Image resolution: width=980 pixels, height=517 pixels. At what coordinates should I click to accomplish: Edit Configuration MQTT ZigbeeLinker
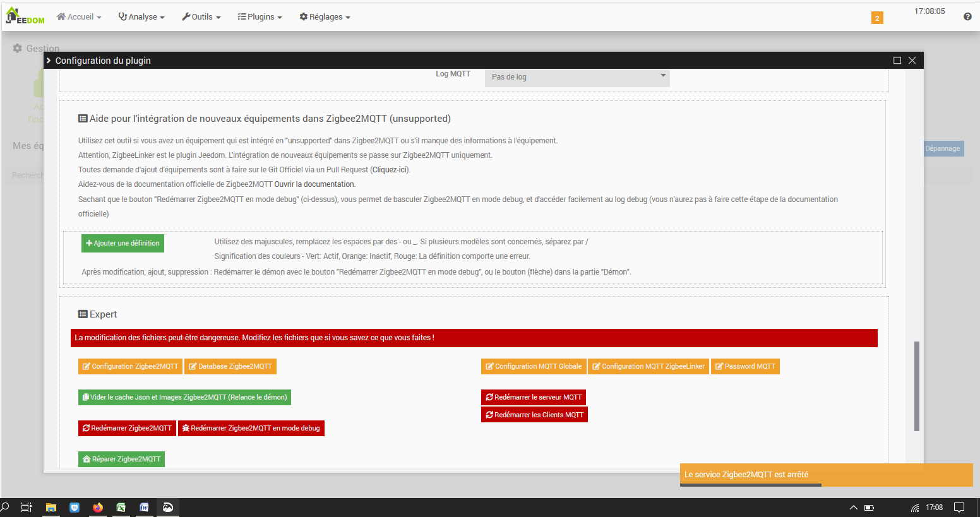click(x=648, y=366)
